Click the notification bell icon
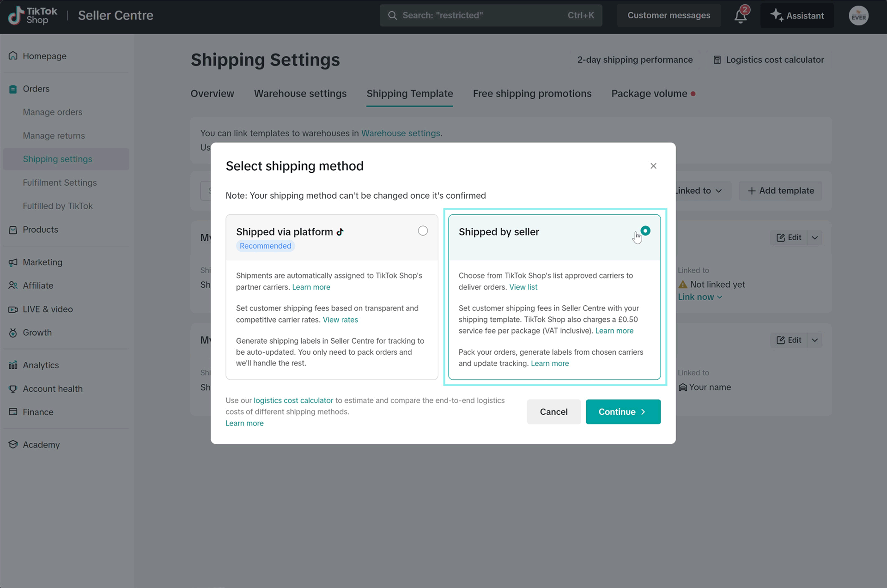Screen dimensions: 887x588 740,16
